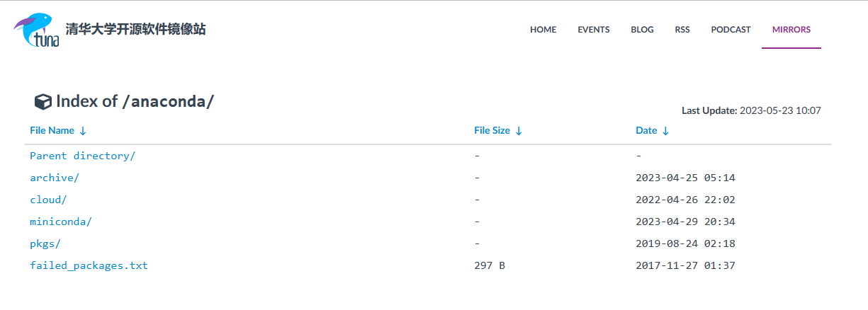The image size is (868, 310).
Task: Download failed_packages.txt file
Action: coord(89,265)
